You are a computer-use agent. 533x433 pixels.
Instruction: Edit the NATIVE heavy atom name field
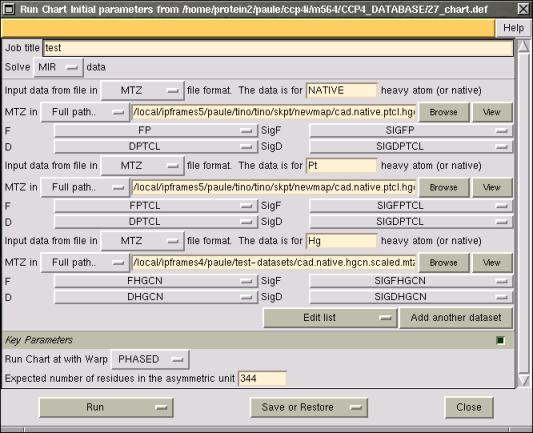[x=342, y=90]
